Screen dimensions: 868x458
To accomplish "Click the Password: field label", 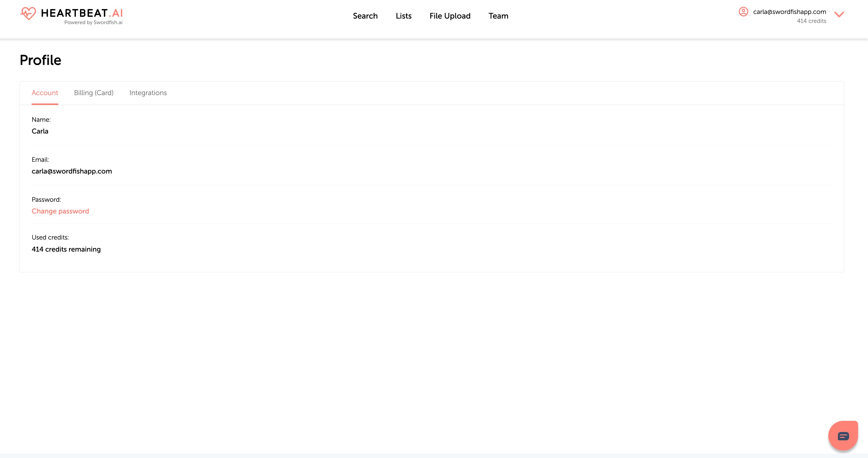I will coord(46,200).
